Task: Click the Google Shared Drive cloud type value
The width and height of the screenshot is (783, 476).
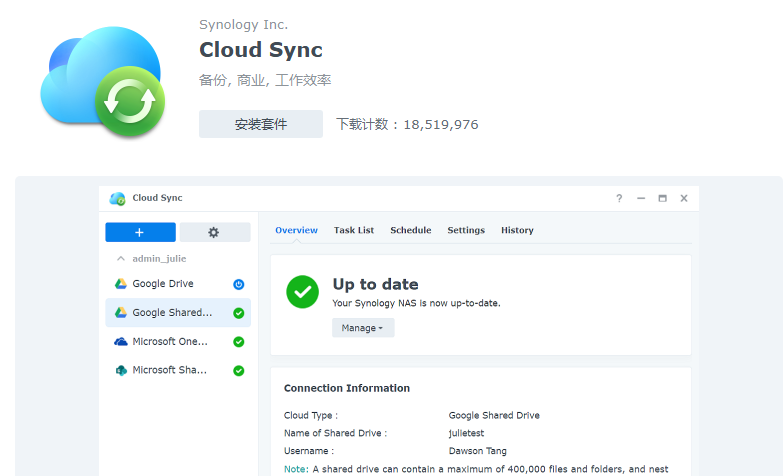Action: click(494, 415)
